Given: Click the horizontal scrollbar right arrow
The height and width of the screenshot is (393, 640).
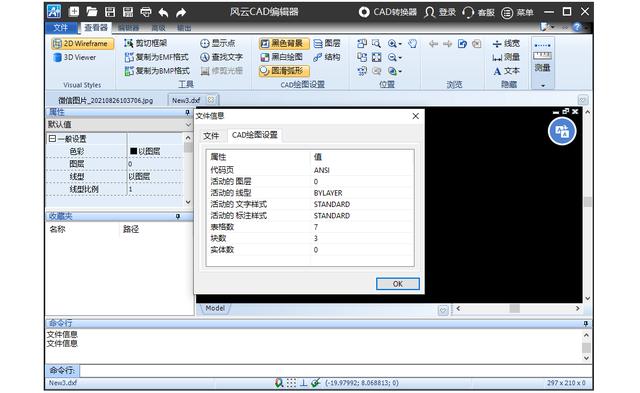Looking at the screenshot, I should pyautogui.click(x=578, y=309).
